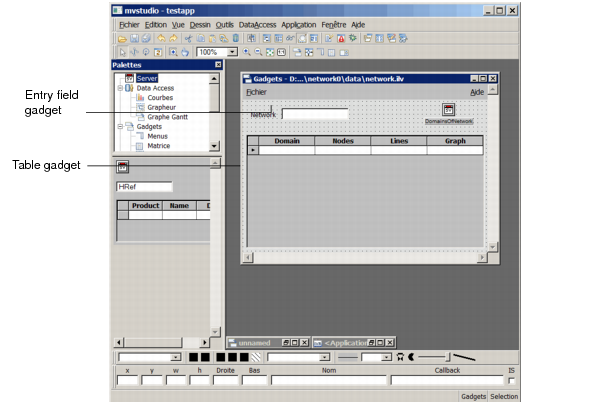
Task: Open the Dessin menu
Action: coord(199,23)
